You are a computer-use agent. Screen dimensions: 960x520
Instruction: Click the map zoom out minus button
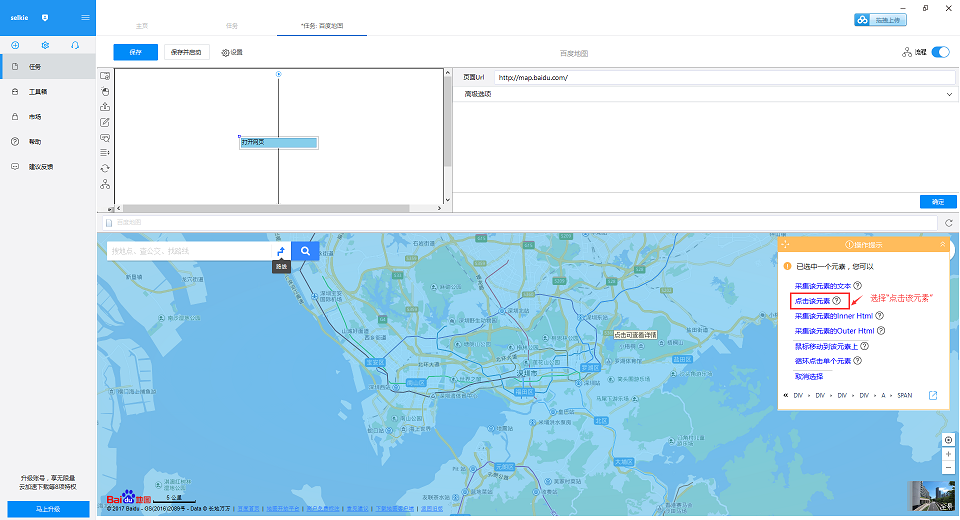click(948, 467)
